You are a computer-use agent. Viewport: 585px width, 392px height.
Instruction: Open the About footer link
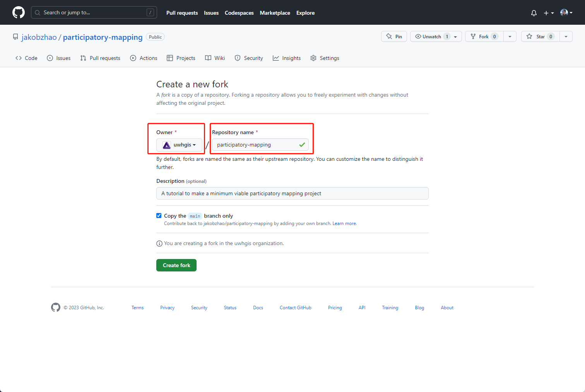pyautogui.click(x=447, y=308)
